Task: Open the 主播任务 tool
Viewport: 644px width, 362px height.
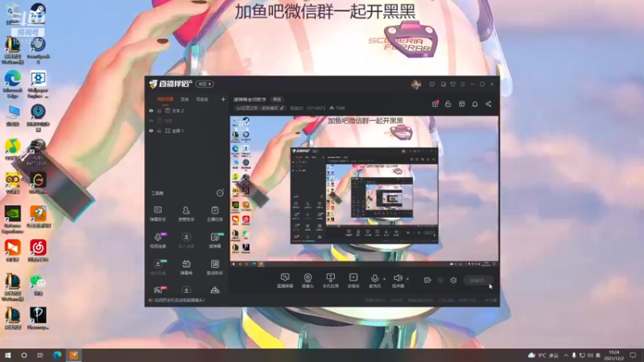Action: pyautogui.click(x=214, y=214)
